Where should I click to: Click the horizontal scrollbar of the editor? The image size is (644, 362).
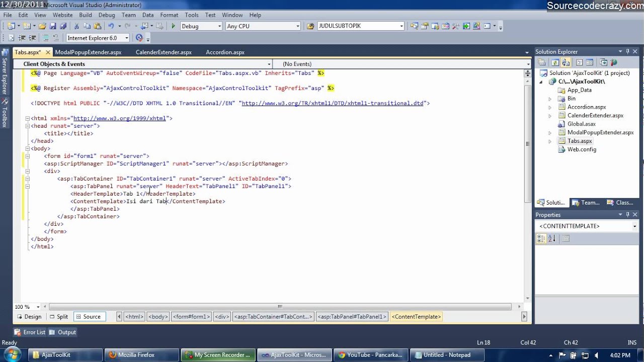click(x=280, y=307)
